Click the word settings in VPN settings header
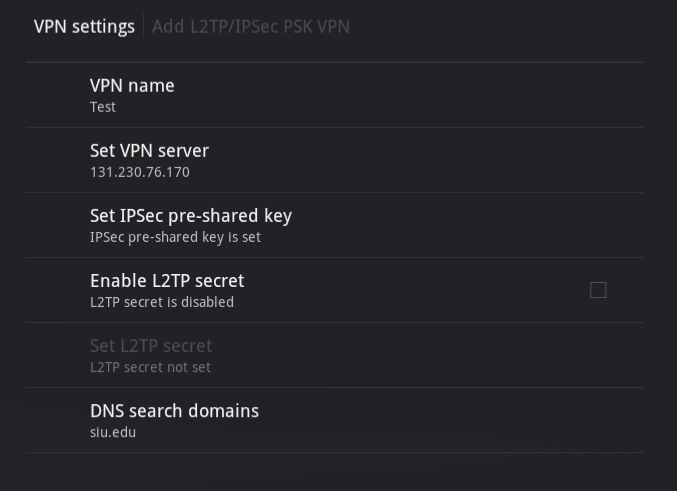Image resolution: width=677 pixels, height=491 pixels. pos(104,27)
